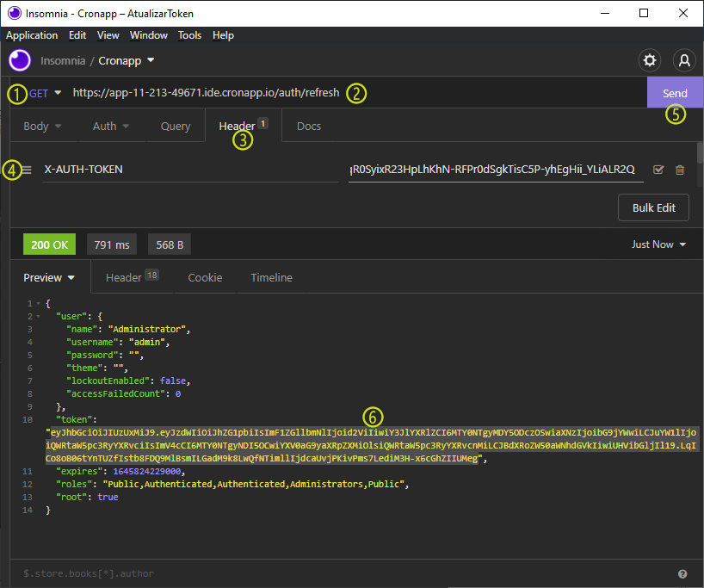
Task: Go to the Insomnia breadcrumb link
Action: (63, 60)
